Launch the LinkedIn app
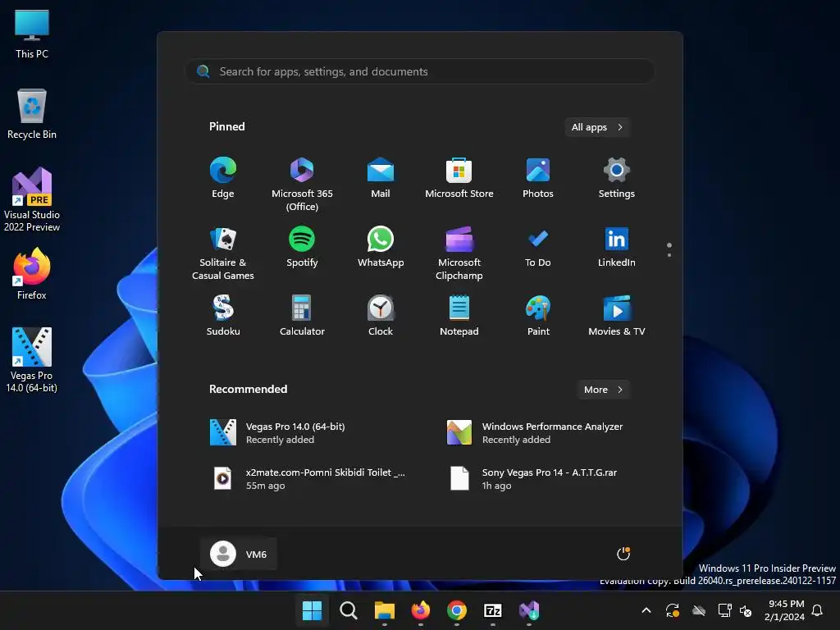This screenshot has height=630, width=840. 617,247
